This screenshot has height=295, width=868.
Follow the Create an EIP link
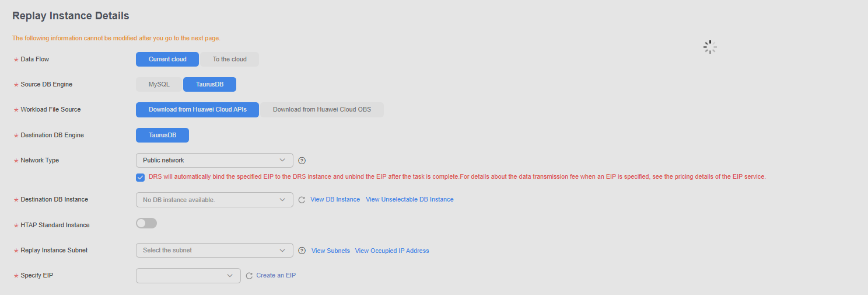click(276, 276)
